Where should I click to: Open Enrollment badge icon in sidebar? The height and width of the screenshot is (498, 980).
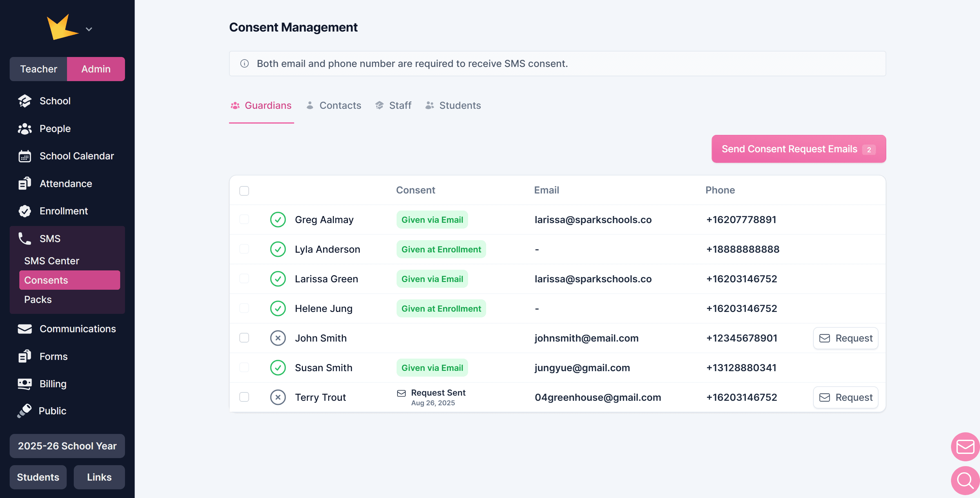point(25,211)
